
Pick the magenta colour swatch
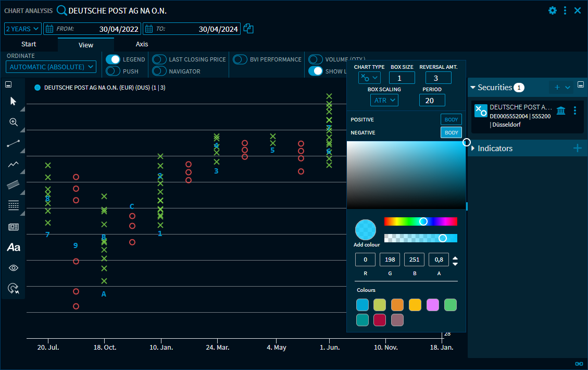pos(432,304)
